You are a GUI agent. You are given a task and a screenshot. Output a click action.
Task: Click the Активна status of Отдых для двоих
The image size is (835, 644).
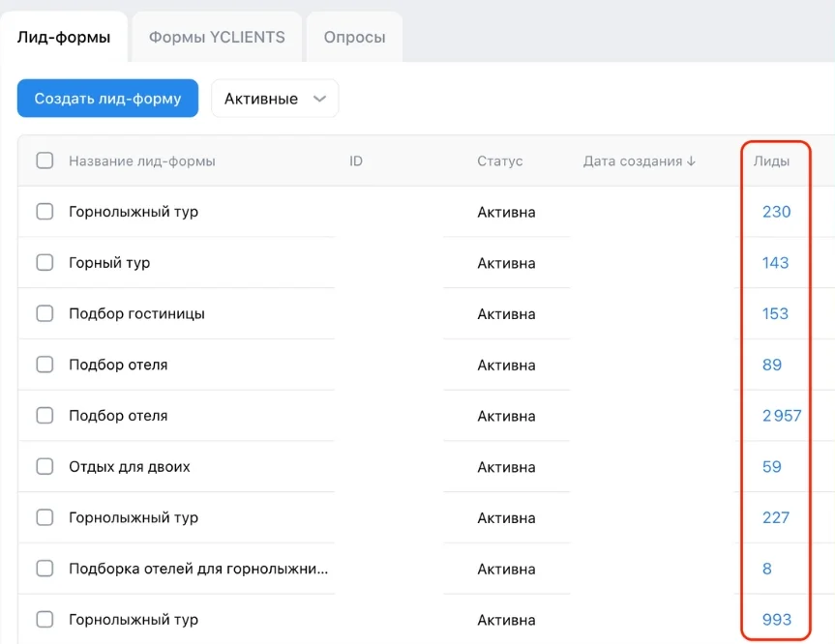506,467
